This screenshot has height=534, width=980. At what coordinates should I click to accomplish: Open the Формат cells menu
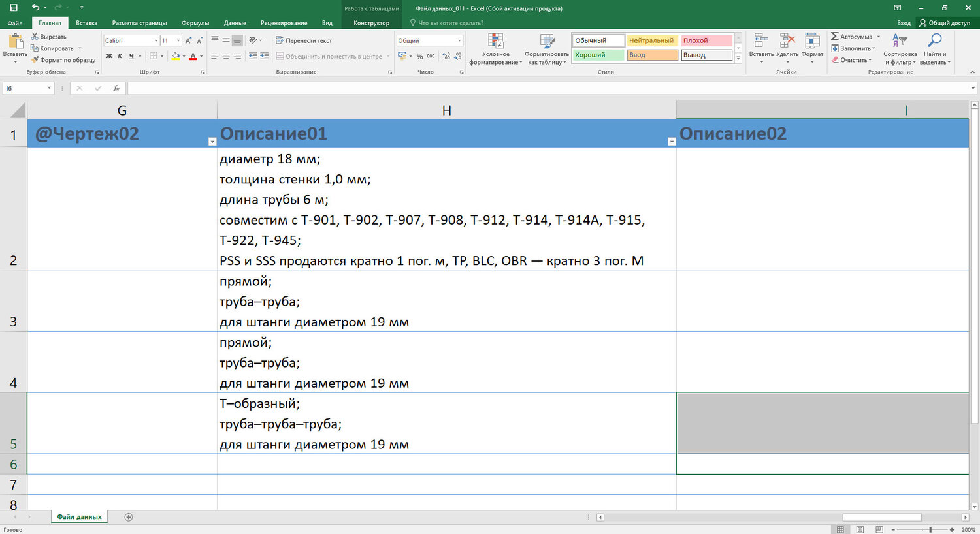point(812,47)
